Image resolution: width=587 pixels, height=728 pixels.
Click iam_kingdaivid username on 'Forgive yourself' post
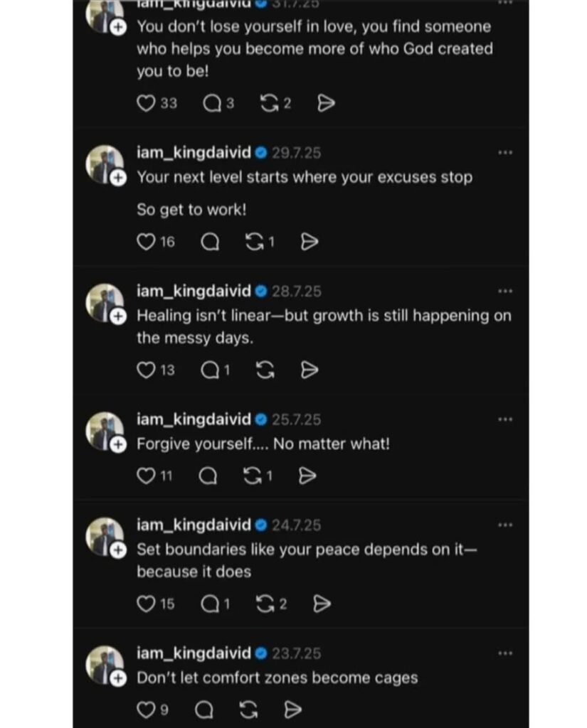[194, 419]
